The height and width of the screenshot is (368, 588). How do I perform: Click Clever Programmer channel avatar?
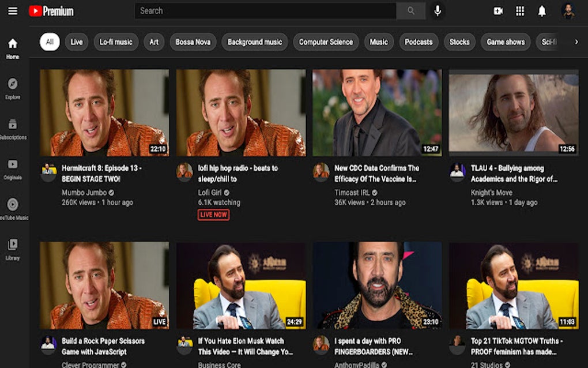click(x=48, y=345)
